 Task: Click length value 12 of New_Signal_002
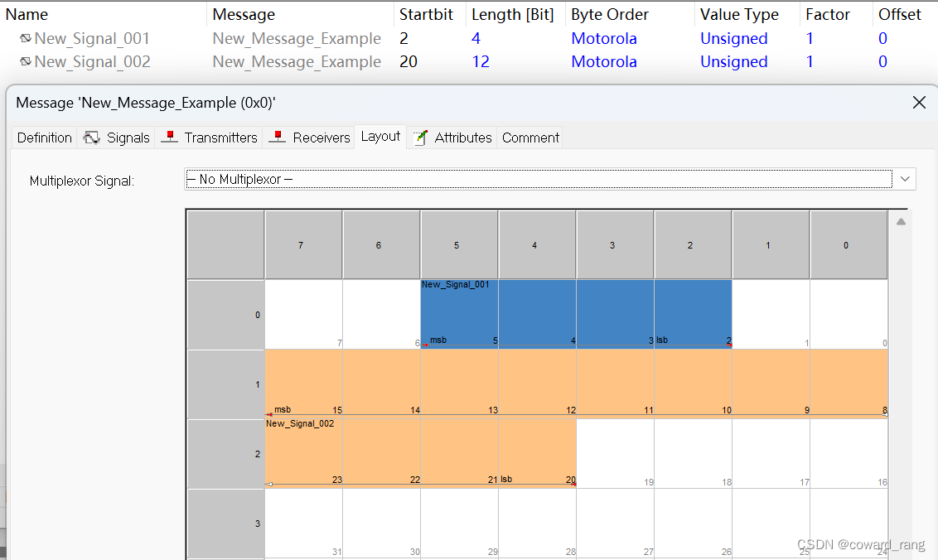481,61
